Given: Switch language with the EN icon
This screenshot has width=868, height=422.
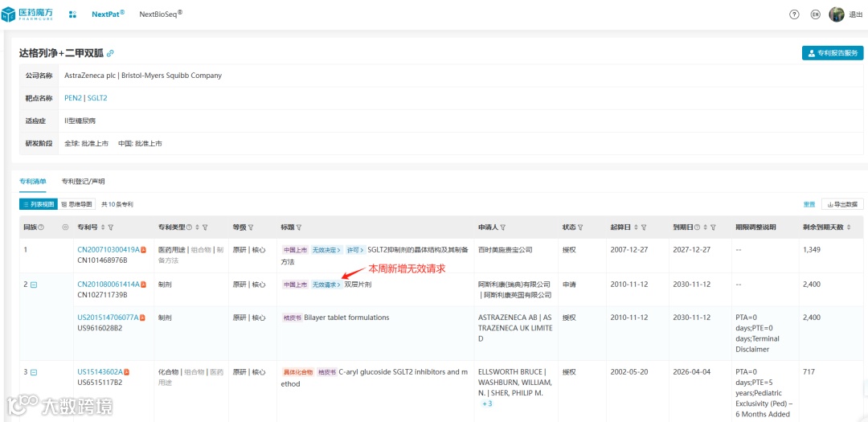Looking at the screenshot, I should [815, 15].
